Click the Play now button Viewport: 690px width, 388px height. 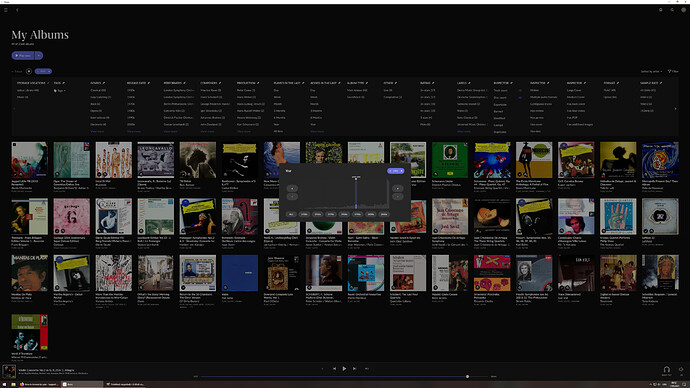pyautogui.click(x=23, y=55)
